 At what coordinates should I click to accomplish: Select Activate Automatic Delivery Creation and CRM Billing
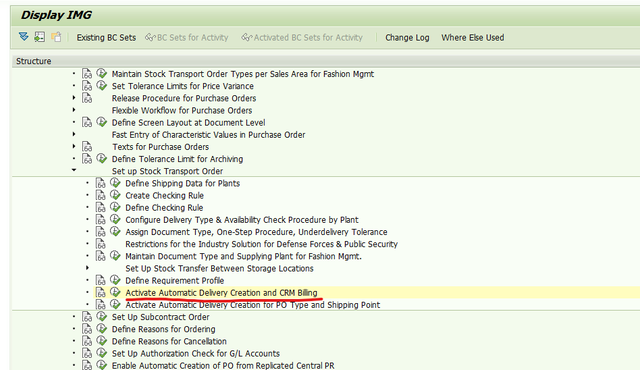click(x=221, y=292)
